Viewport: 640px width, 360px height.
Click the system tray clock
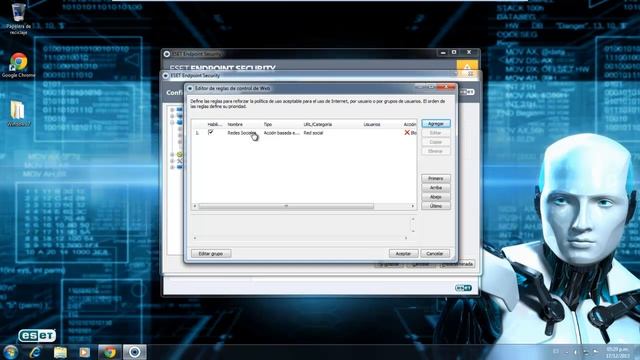coord(617,353)
